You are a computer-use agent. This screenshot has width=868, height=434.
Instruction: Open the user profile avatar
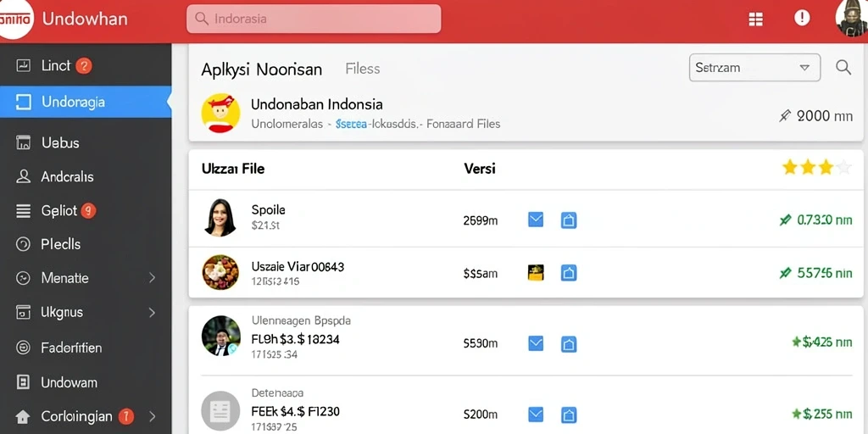(851, 19)
